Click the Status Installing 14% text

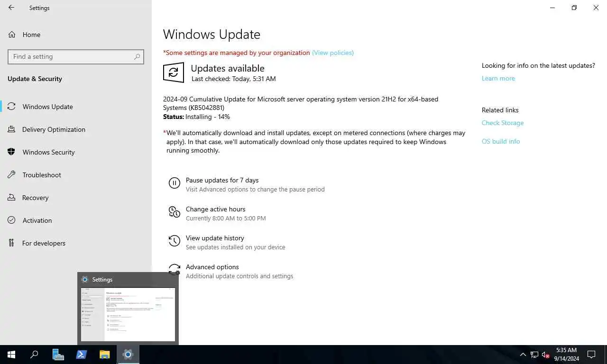point(196,117)
